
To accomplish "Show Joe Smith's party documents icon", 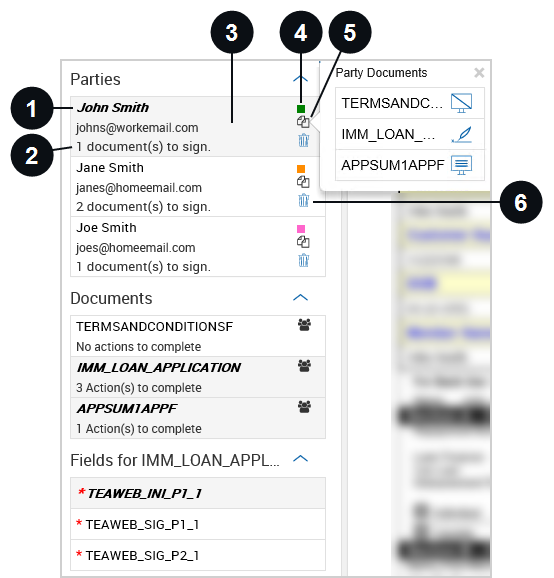I will point(303,242).
